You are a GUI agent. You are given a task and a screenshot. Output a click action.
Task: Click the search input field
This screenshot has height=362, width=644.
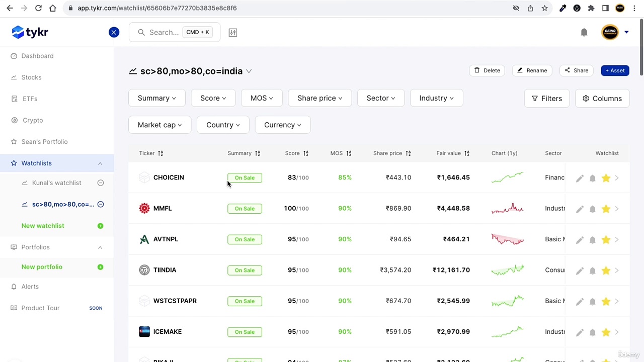click(x=164, y=32)
